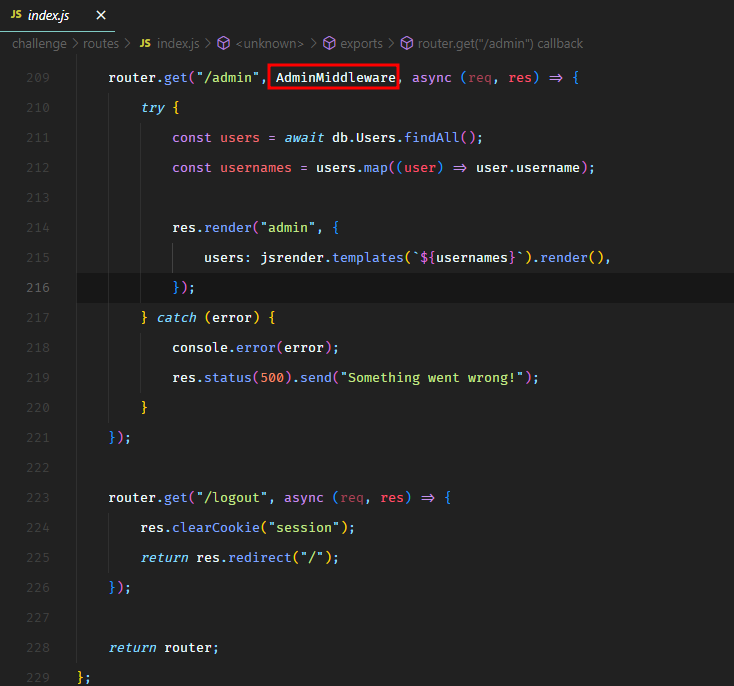This screenshot has height=686, width=734.
Task: Open the <unknown> symbol breadcrumb
Action: [x=271, y=44]
